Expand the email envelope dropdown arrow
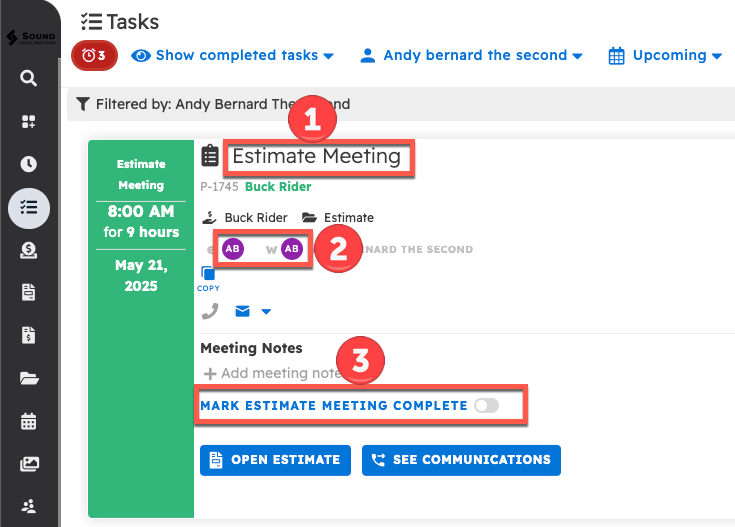The height and width of the screenshot is (527, 735). click(266, 312)
